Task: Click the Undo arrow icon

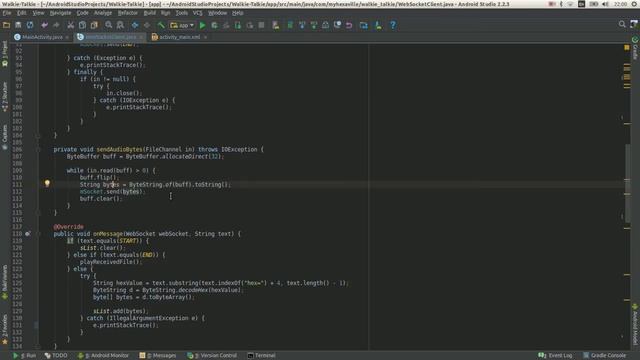Action: (44, 25)
